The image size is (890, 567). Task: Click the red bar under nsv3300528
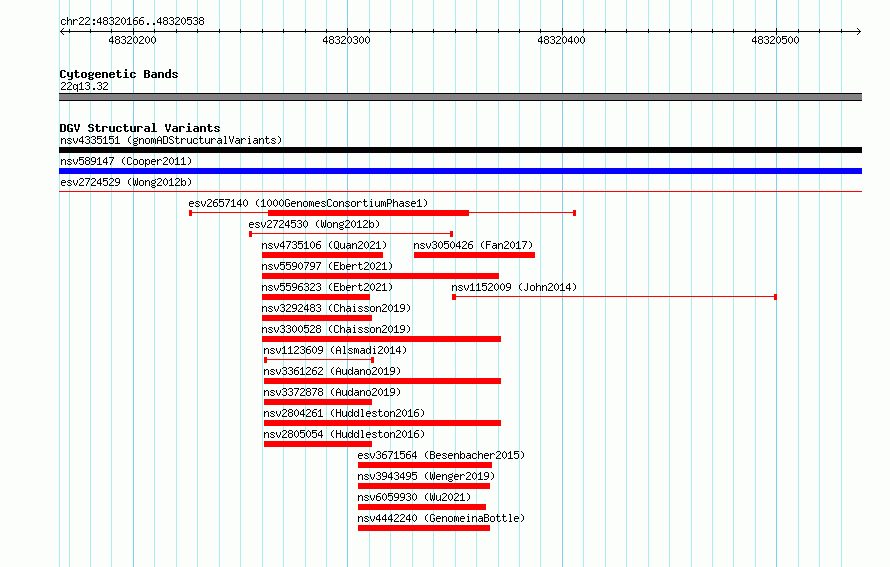pyautogui.click(x=381, y=339)
